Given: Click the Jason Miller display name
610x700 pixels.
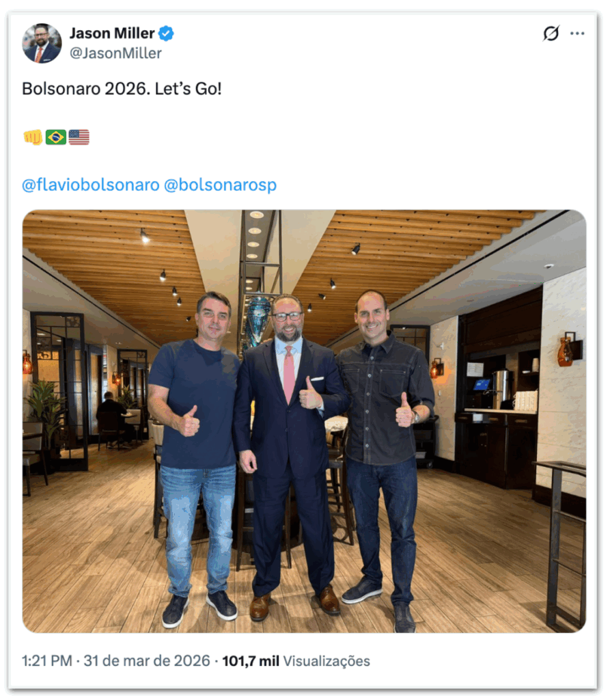Looking at the screenshot, I should [112, 33].
